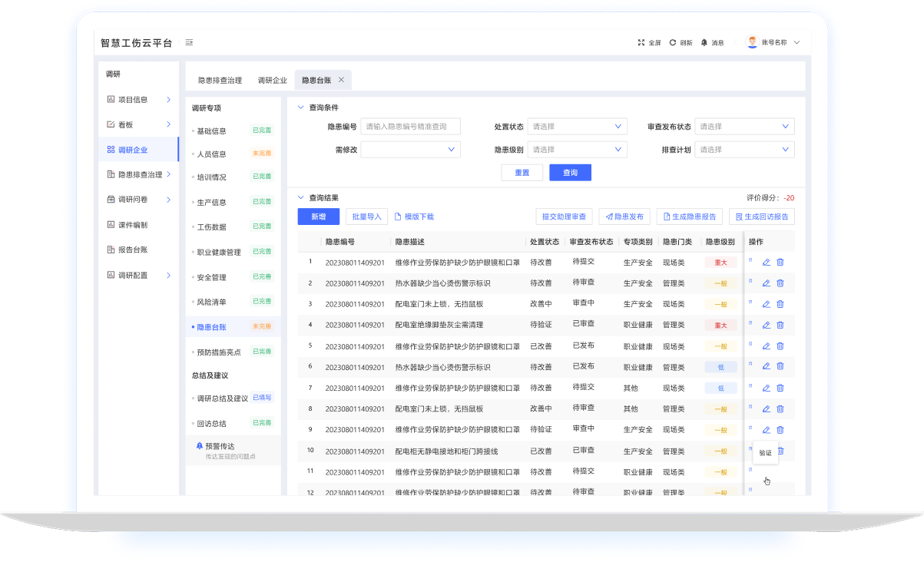Open the message bell (消息) icon

tap(704, 43)
